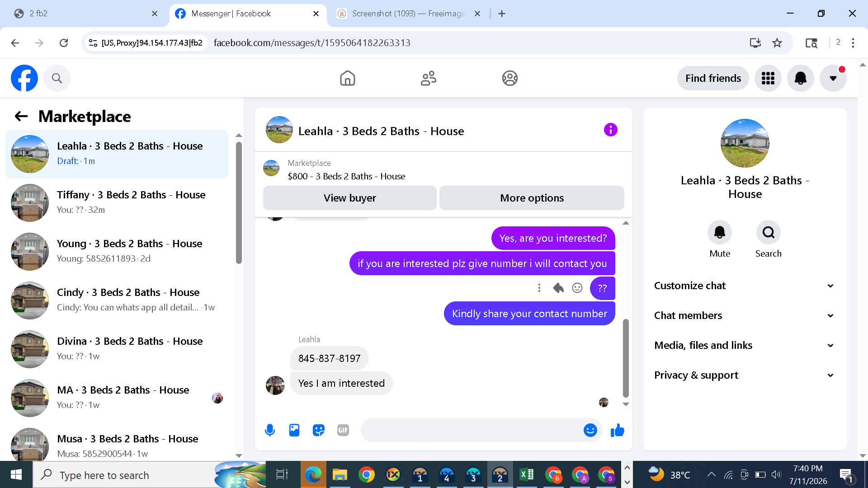Viewport: 868px width, 488px height.
Task: Open the Friends icon in top navigation
Action: (x=429, y=78)
